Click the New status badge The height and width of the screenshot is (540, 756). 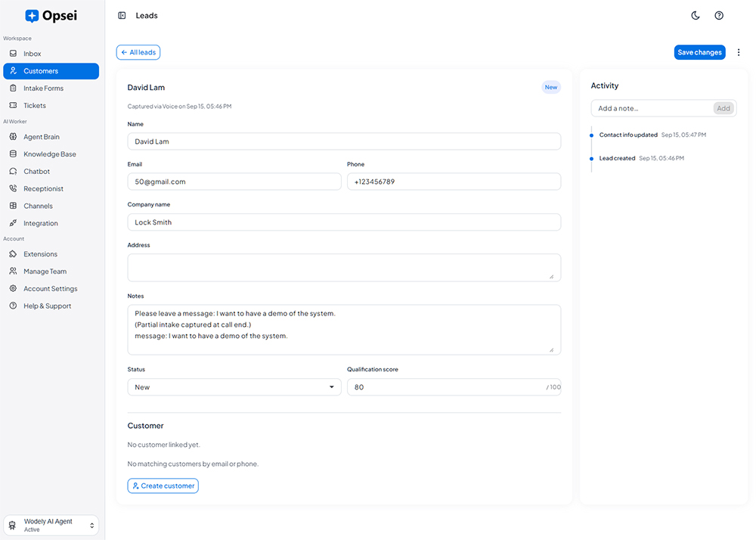click(550, 87)
